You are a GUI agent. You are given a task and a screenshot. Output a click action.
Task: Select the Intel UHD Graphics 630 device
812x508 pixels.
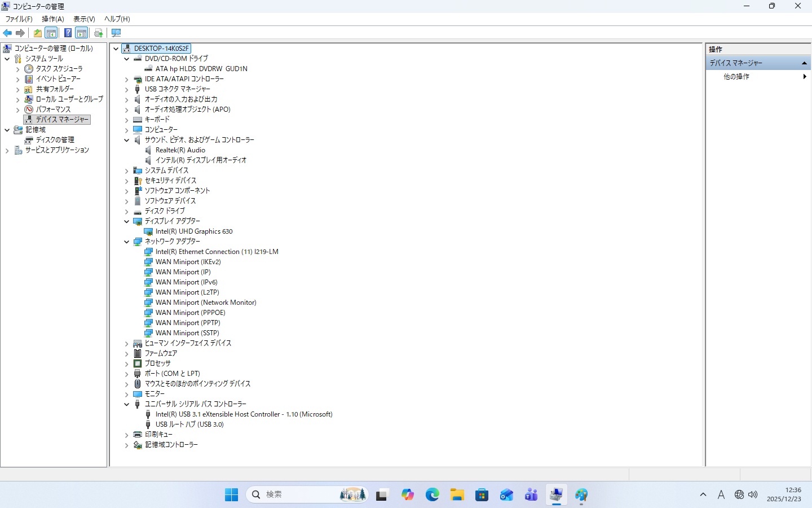point(194,231)
